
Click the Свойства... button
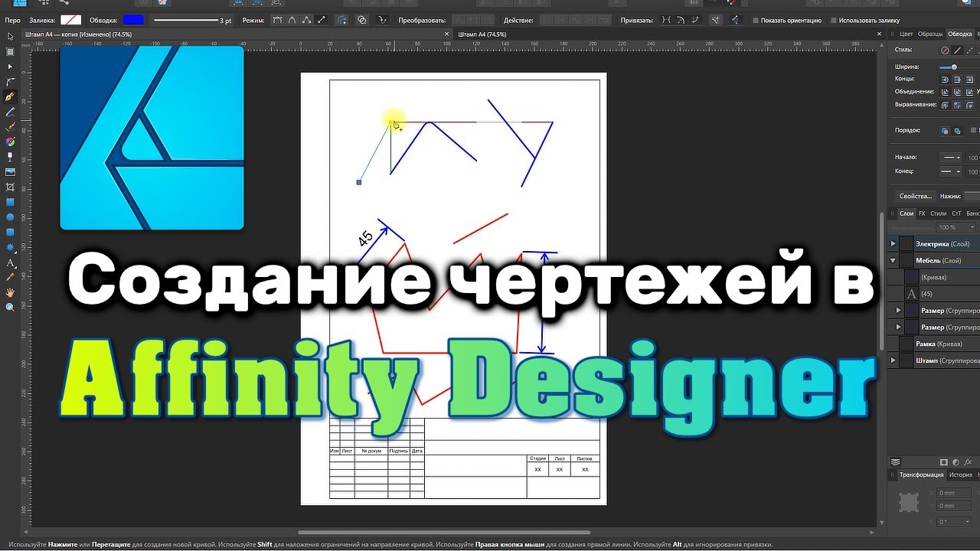point(916,197)
